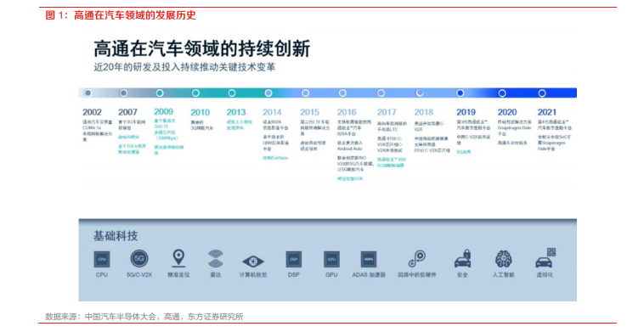Click the 2009 year heading
This screenshot has width=644, height=332.
click(x=163, y=111)
